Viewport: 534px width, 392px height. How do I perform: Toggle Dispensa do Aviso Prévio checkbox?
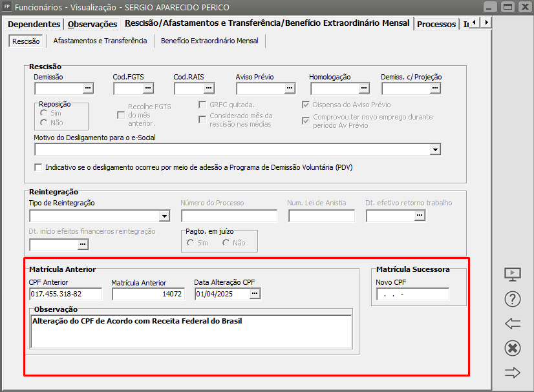click(306, 105)
